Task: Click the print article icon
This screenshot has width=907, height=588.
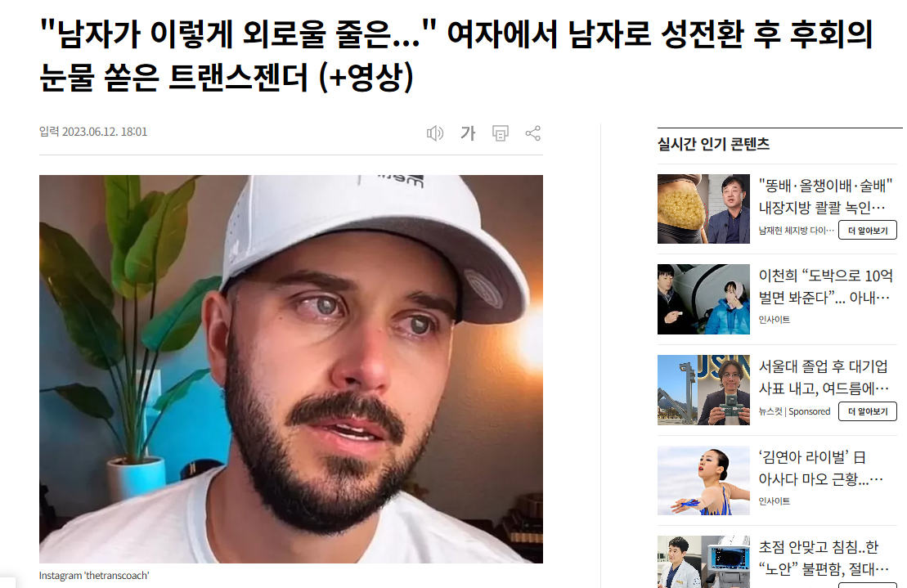Action: point(501,133)
